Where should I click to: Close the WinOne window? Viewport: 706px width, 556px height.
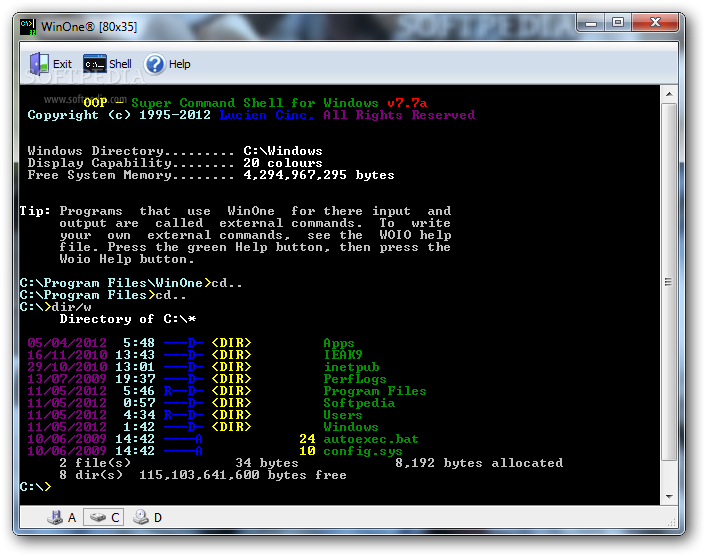coord(655,23)
